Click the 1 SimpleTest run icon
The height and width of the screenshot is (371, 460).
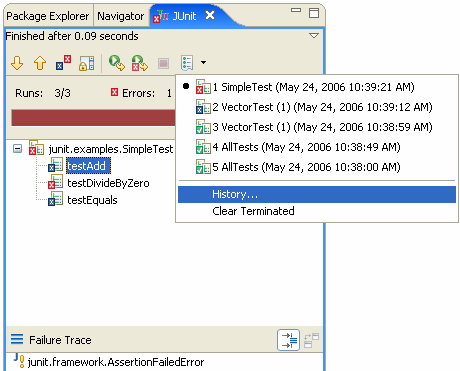point(203,86)
